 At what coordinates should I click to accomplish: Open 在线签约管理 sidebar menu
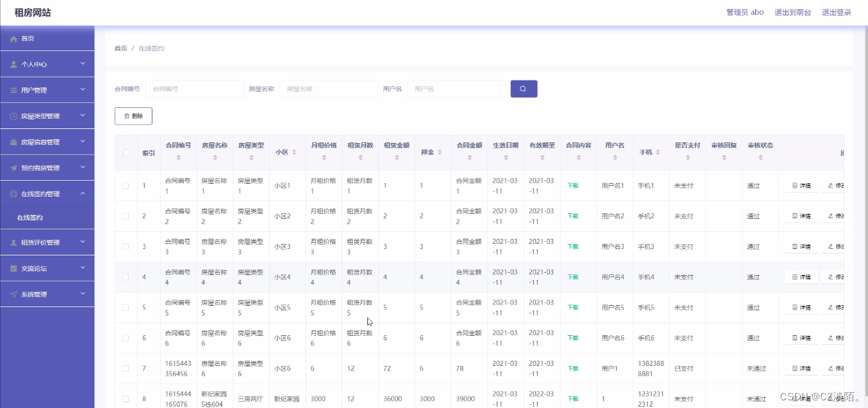click(x=47, y=193)
